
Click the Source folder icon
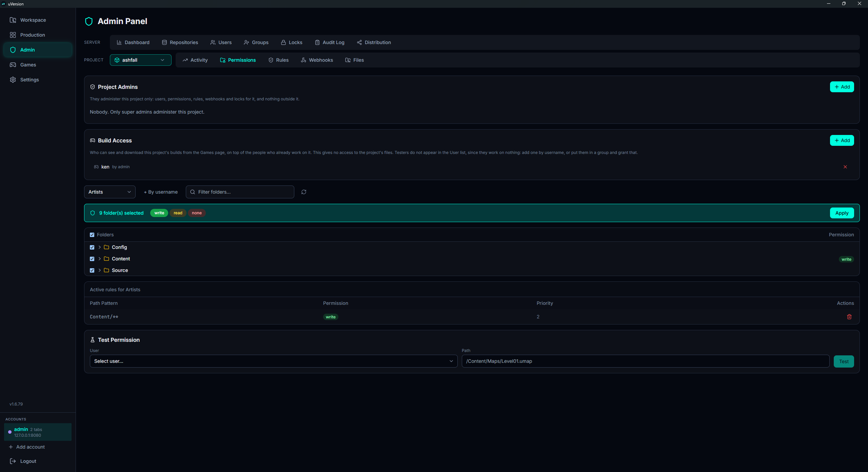click(106, 270)
